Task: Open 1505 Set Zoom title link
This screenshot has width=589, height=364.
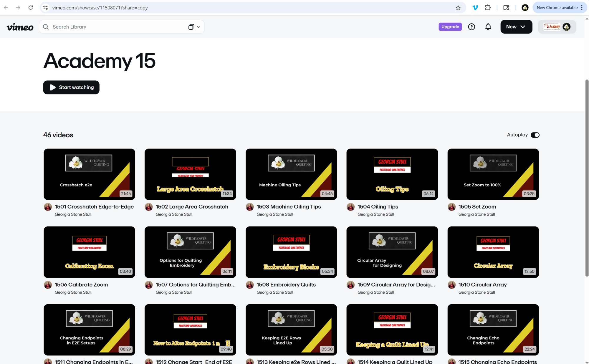Action: click(x=477, y=207)
